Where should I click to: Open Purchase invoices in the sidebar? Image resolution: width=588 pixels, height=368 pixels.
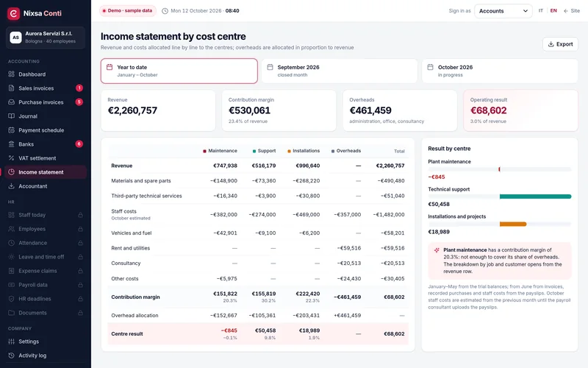46,102
